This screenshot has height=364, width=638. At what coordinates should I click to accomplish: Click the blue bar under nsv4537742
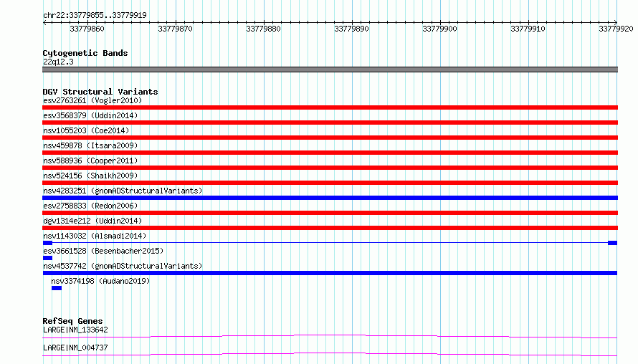[x=330, y=273]
